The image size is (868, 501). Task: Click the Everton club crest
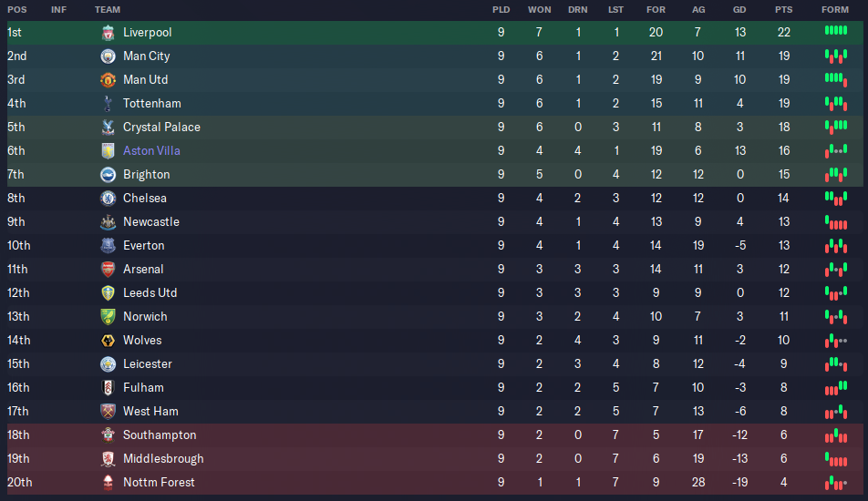coord(108,246)
